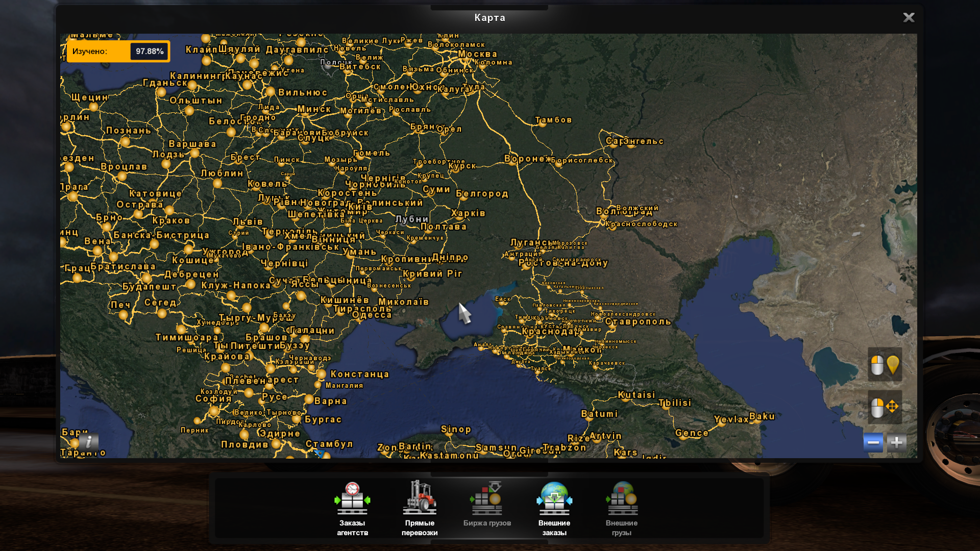Screen dimensions: 980x551
Task: Click Бургас city label
Action: (323, 419)
